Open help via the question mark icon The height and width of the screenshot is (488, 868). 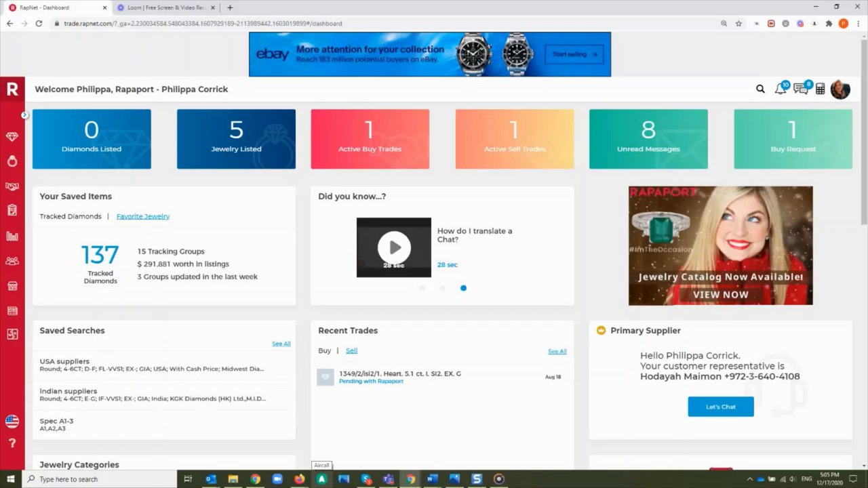click(12, 443)
